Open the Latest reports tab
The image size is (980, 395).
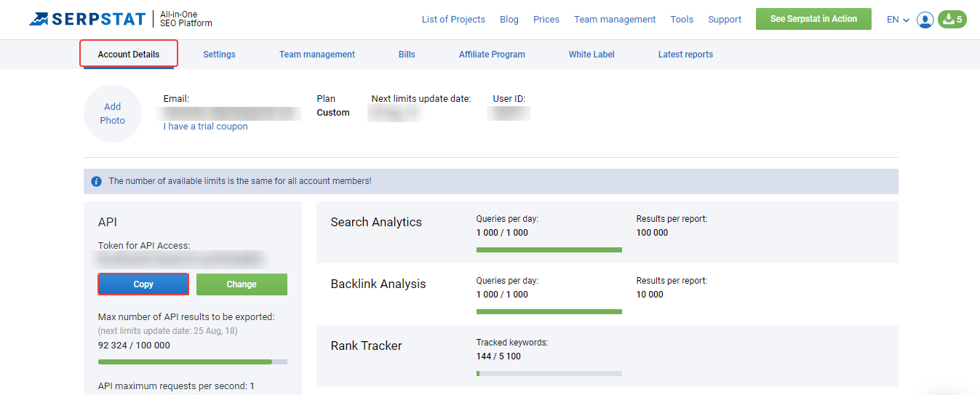(x=685, y=55)
